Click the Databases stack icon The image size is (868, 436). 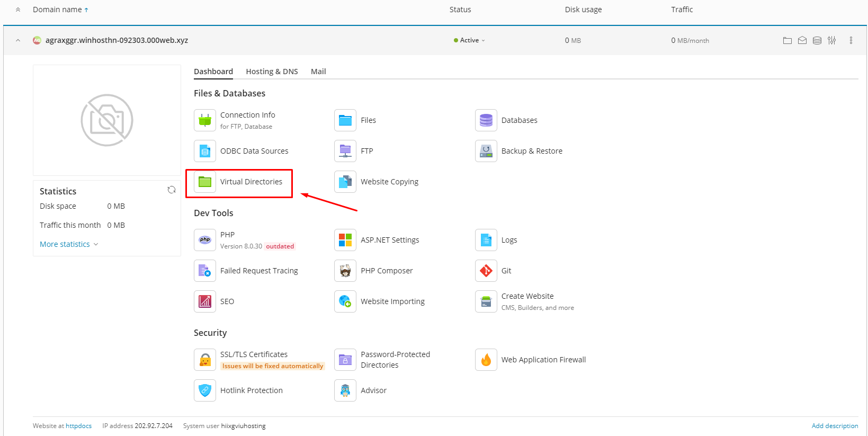point(486,120)
